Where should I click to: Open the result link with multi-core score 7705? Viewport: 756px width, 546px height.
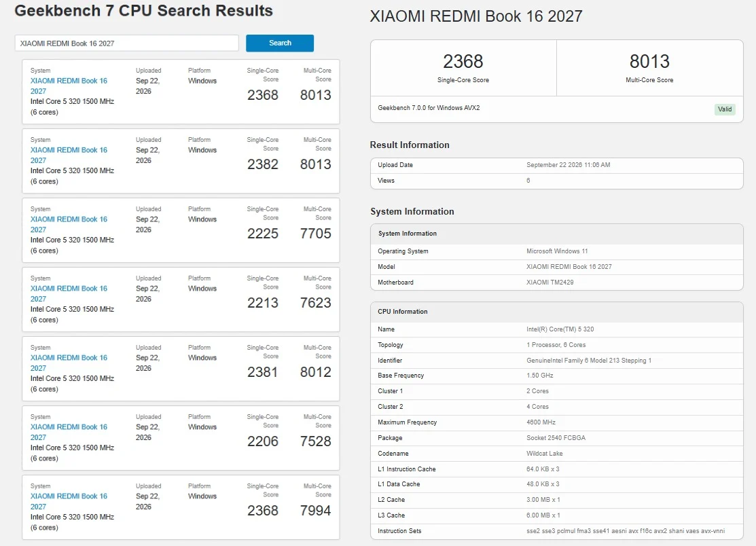[x=69, y=225]
